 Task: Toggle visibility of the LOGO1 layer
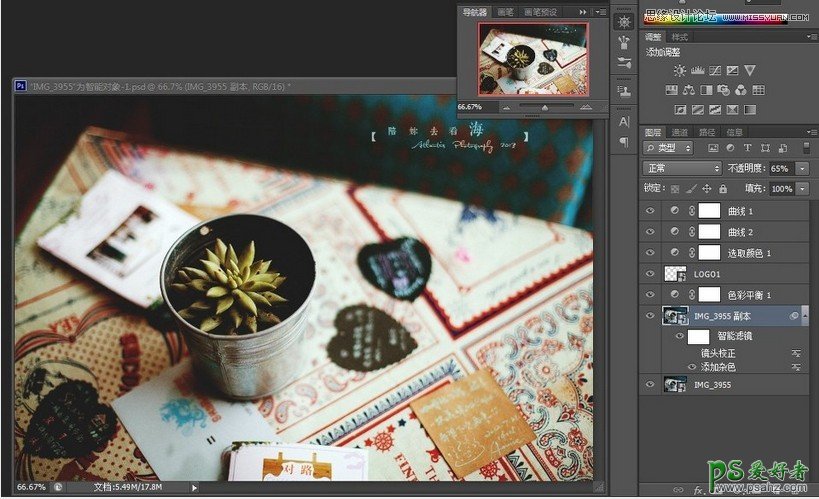click(650, 273)
